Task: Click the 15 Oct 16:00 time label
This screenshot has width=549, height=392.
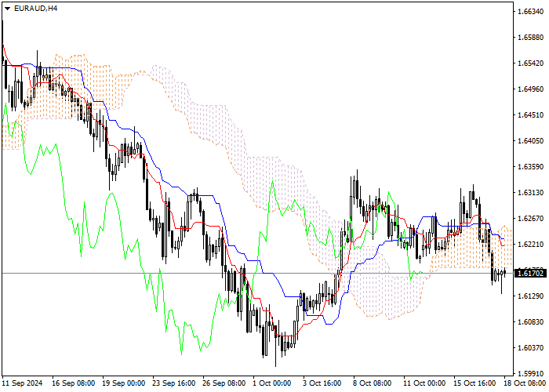Action: (474, 383)
